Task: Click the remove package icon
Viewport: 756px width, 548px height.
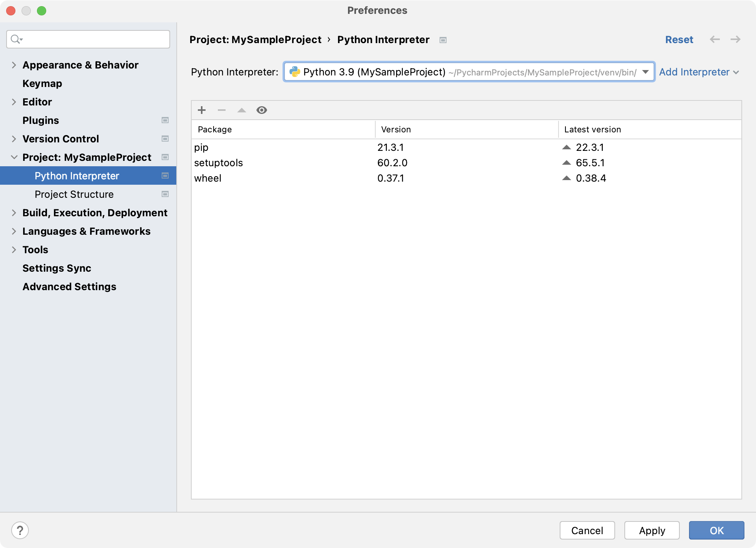Action: click(x=222, y=110)
